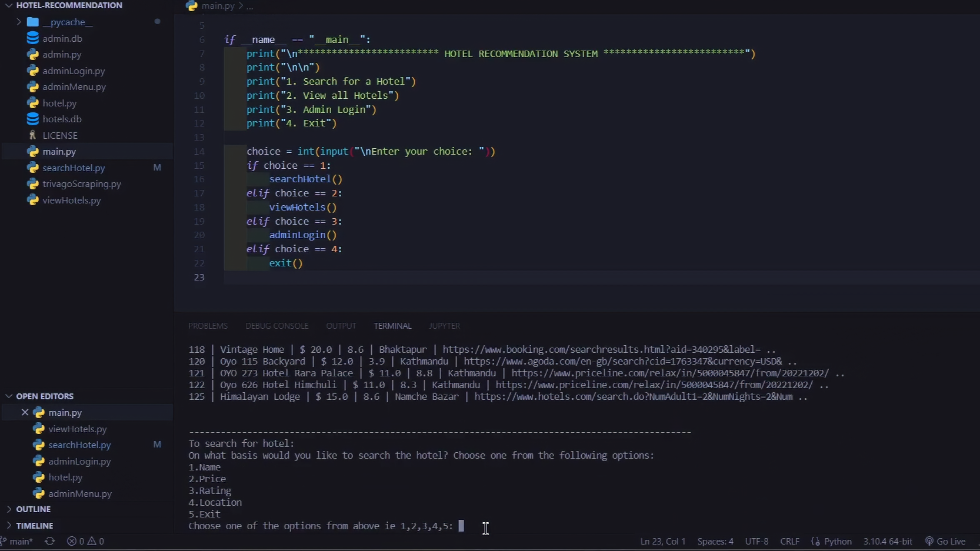
Task: Expand the __pycache__ folder chevron
Action: pyautogui.click(x=19, y=22)
